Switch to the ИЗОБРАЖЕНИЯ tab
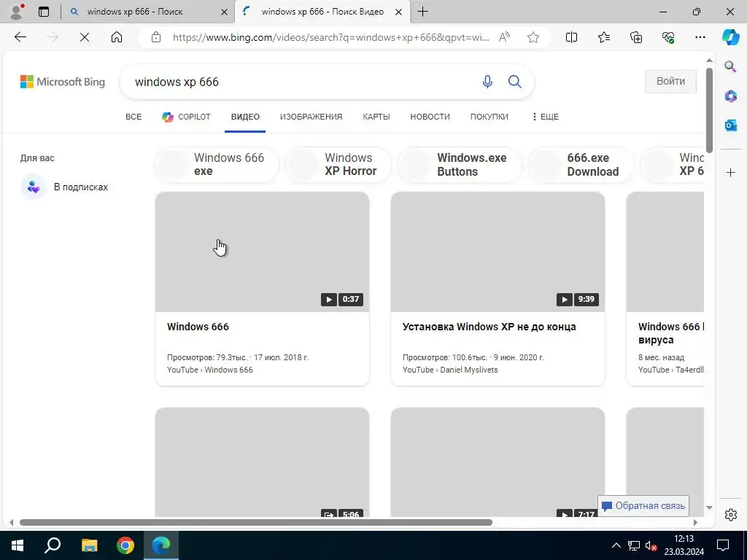The image size is (747, 560). point(311,117)
